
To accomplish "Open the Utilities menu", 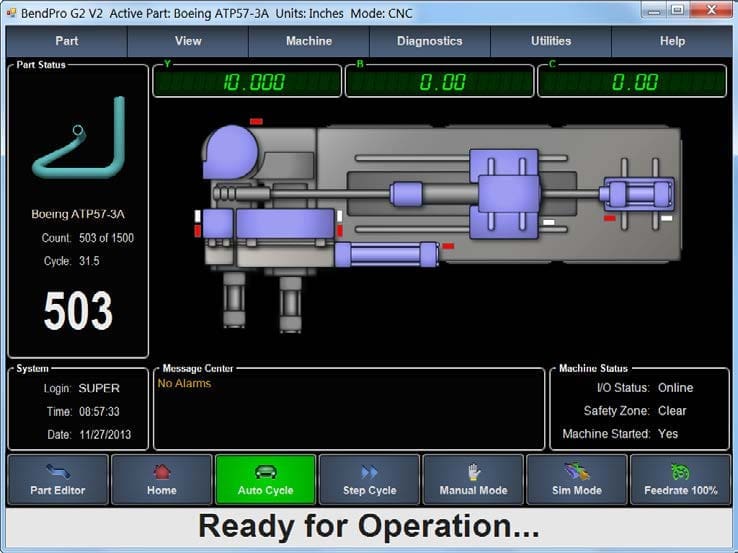I will 551,41.
